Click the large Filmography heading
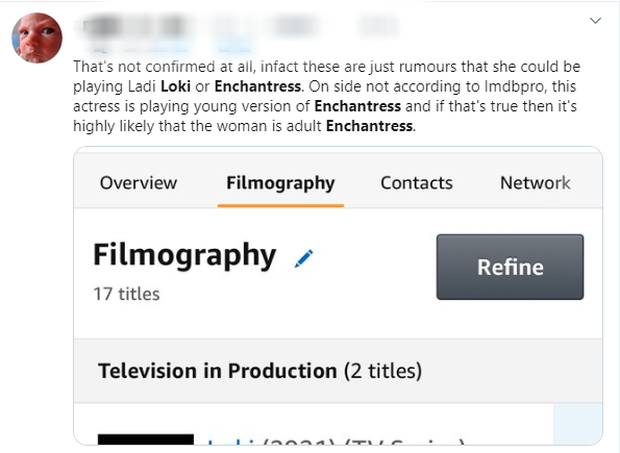620x453 pixels. 184,256
